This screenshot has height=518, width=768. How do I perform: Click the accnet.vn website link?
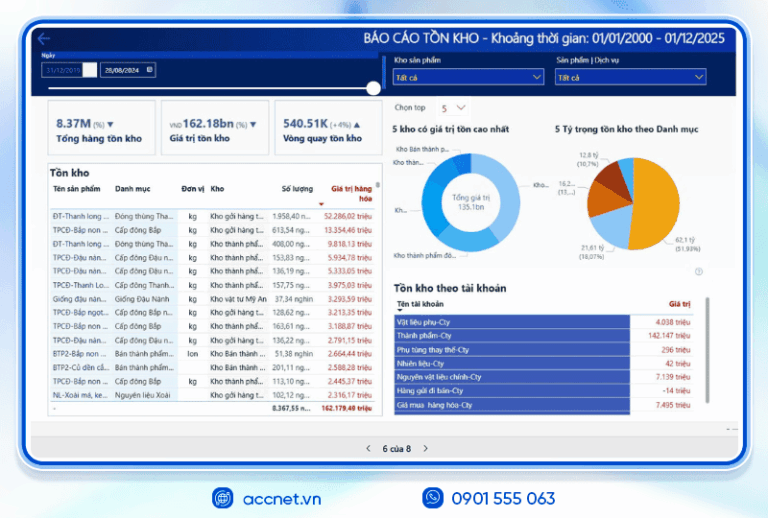[x=280, y=498]
